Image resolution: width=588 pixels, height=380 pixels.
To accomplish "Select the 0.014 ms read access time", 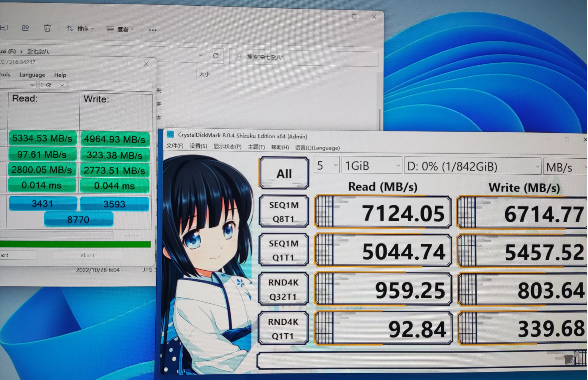I will [x=42, y=185].
